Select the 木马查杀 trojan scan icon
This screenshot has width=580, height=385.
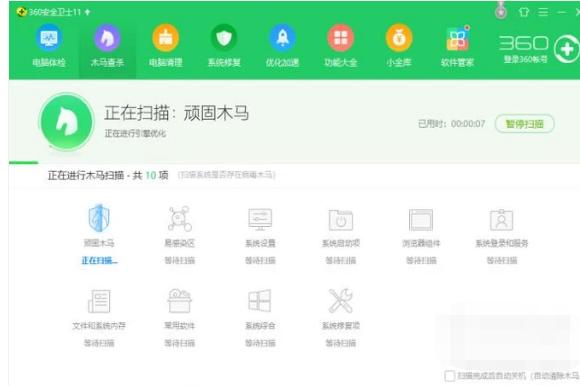(107, 38)
